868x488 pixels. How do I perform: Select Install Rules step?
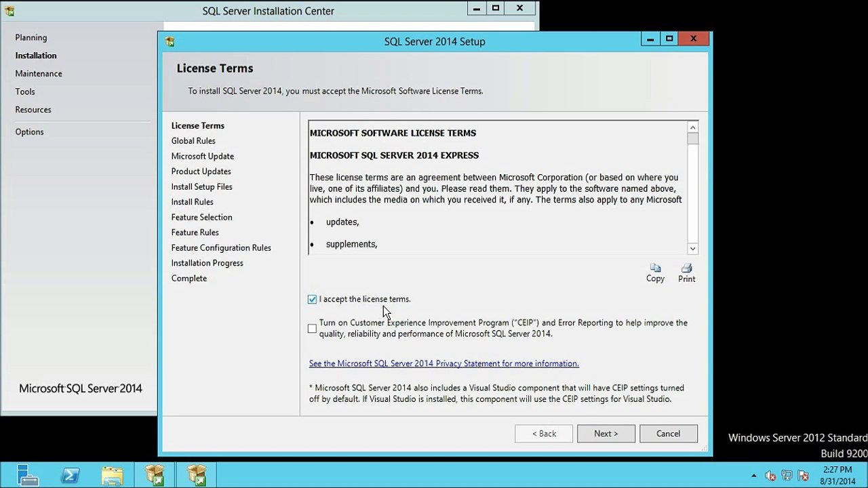click(193, 202)
